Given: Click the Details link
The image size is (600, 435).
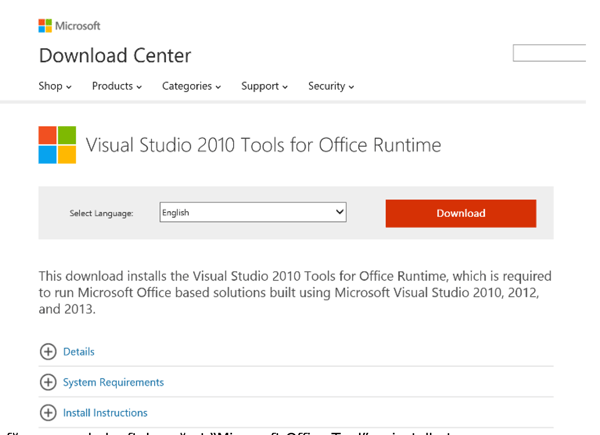Looking at the screenshot, I should pos(78,352).
